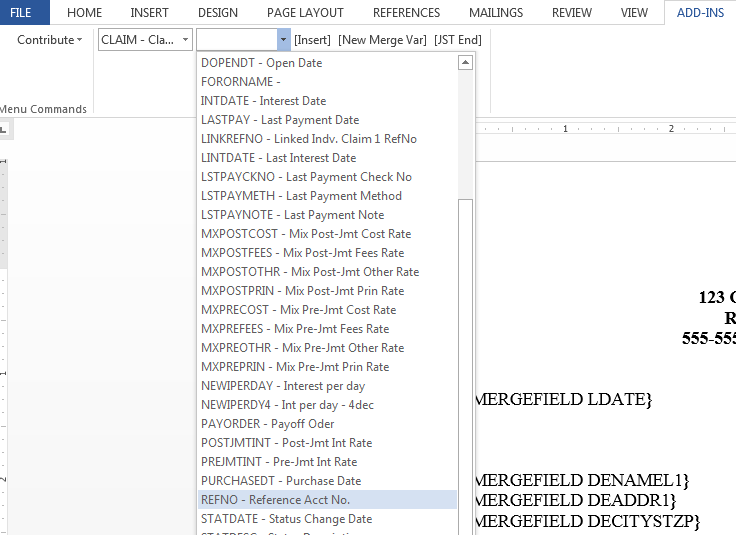Click the [New Merge Var] button
The height and width of the screenshot is (535, 736).
pyautogui.click(x=381, y=40)
